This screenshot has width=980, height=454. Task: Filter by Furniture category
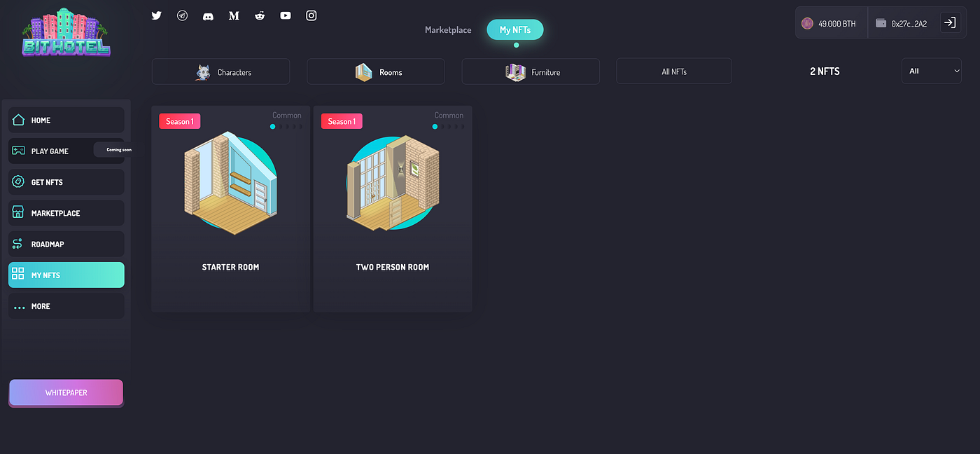[531, 71]
